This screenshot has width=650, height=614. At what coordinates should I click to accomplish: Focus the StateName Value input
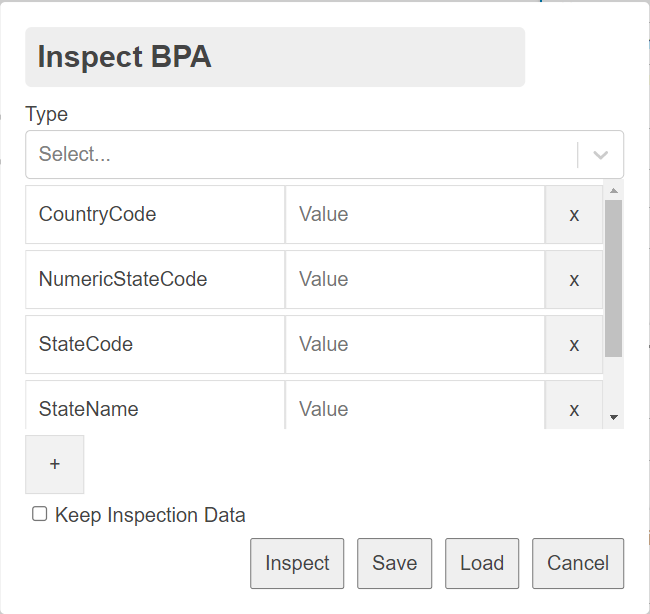click(414, 408)
